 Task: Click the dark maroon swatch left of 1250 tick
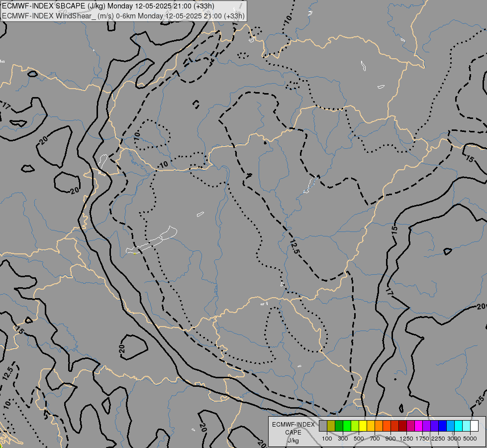(x=403, y=426)
